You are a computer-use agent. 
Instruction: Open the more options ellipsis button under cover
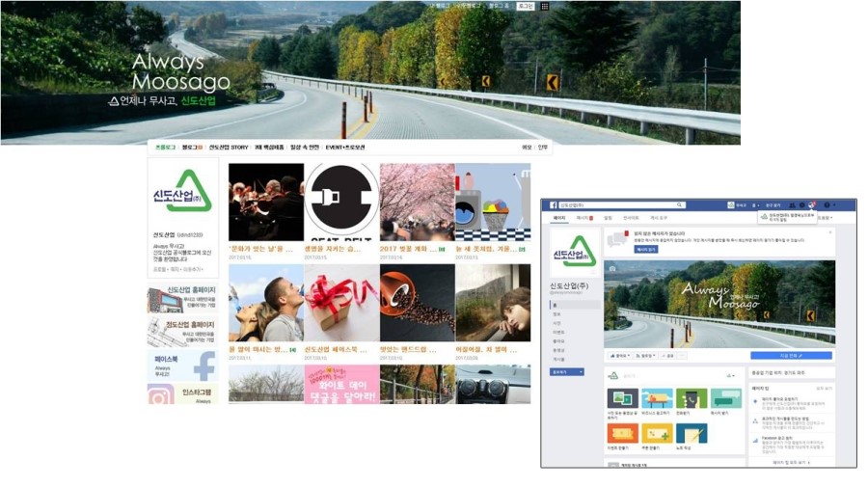(682, 356)
